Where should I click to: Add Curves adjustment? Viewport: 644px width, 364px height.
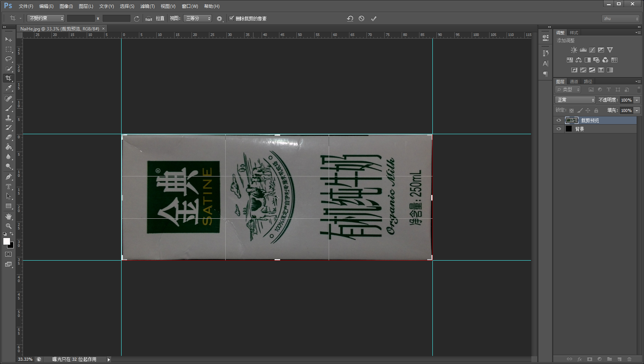(592, 50)
